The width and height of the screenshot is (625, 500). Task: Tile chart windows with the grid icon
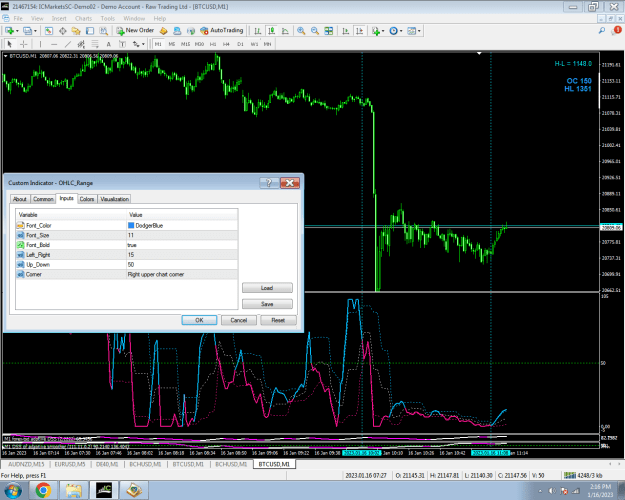tap(328, 31)
